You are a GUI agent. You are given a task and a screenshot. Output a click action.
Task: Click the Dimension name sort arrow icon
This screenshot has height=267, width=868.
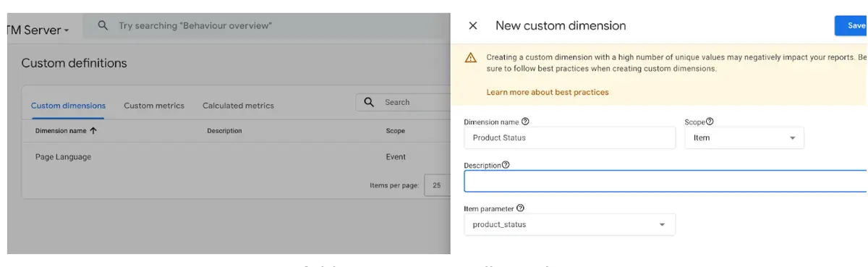(x=93, y=131)
